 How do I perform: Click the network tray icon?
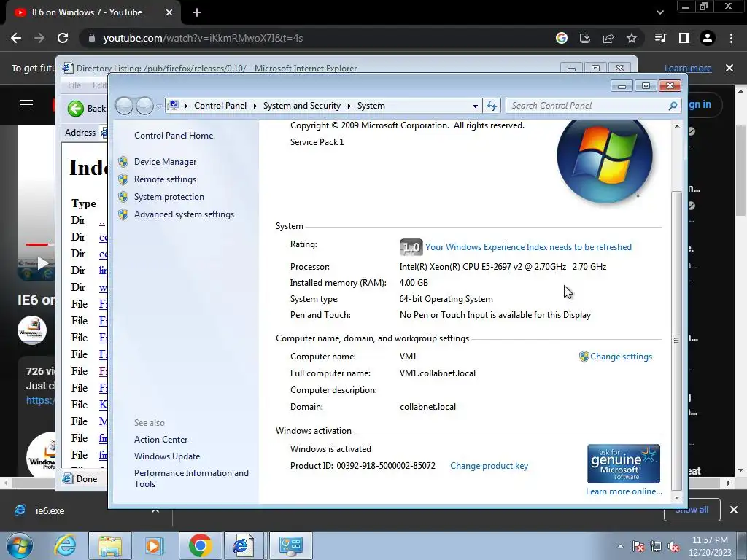pyautogui.click(x=656, y=546)
